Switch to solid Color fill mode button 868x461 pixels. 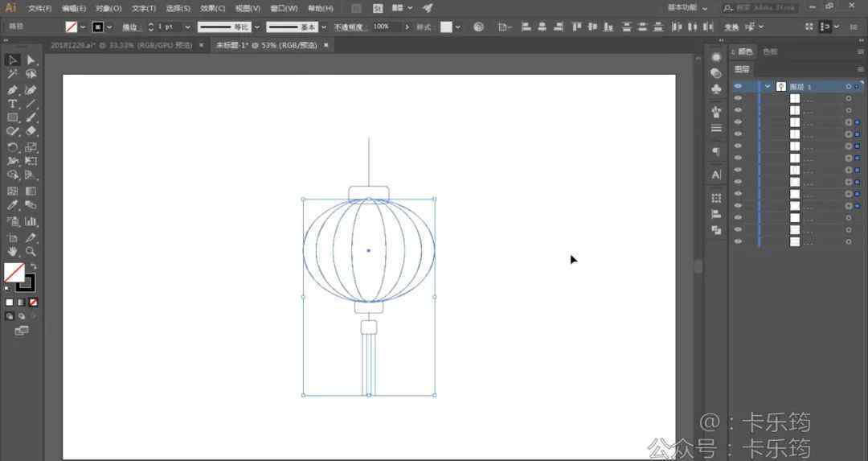10,302
